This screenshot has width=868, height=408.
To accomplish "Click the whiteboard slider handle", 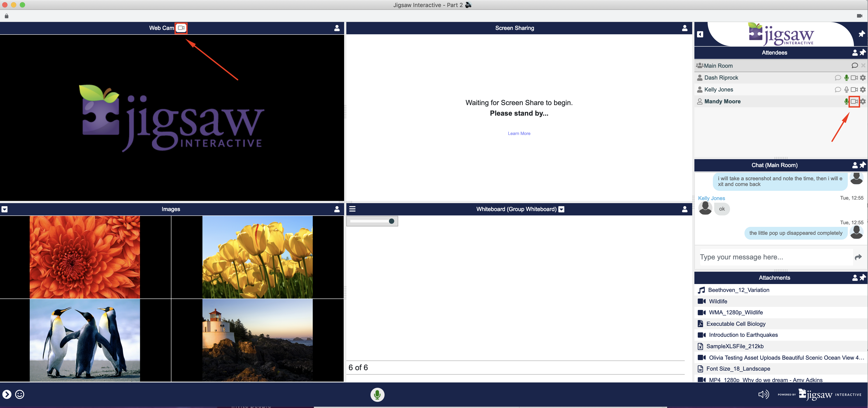I will (391, 221).
